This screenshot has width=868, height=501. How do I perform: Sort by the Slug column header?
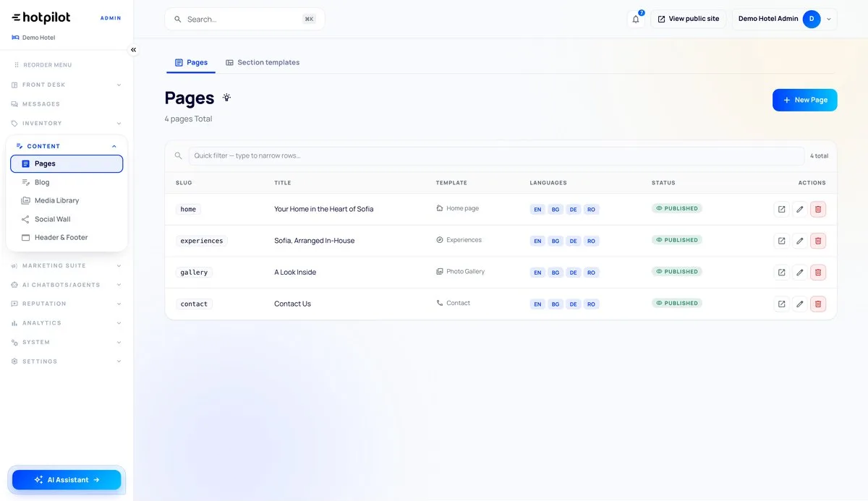coord(184,183)
